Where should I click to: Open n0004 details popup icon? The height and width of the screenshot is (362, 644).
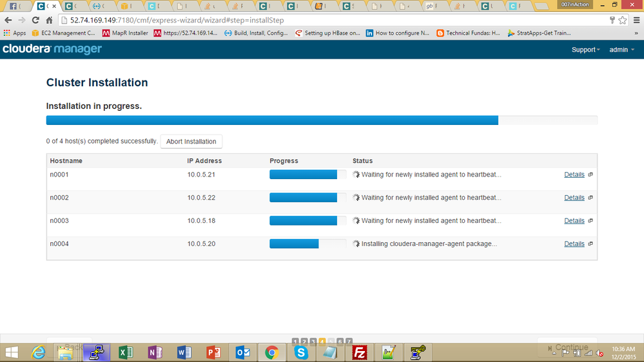click(x=590, y=243)
